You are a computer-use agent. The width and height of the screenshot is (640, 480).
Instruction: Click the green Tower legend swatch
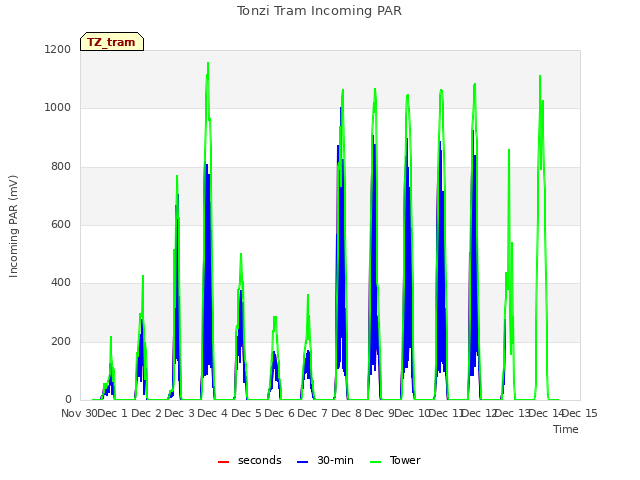point(376,462)
